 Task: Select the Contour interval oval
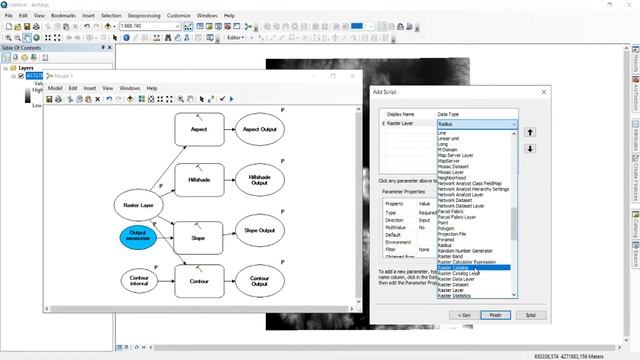139,281
